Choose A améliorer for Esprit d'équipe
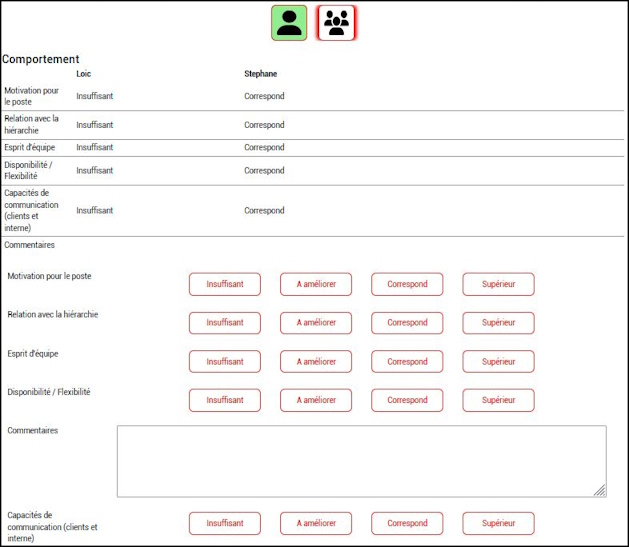Viewport: 629px width, 547px height. point(316,362)
